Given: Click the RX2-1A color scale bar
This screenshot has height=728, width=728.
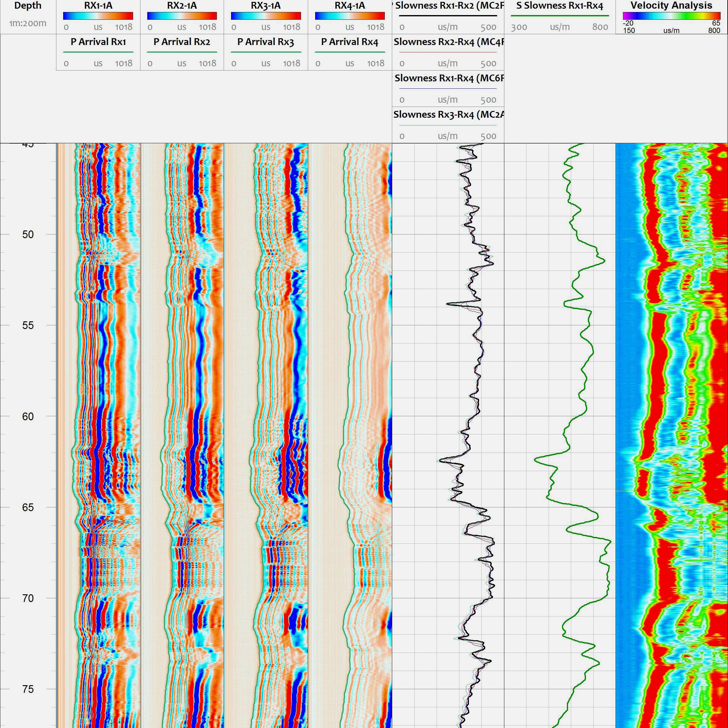Looking at the screenshot, I should (182, 16).
